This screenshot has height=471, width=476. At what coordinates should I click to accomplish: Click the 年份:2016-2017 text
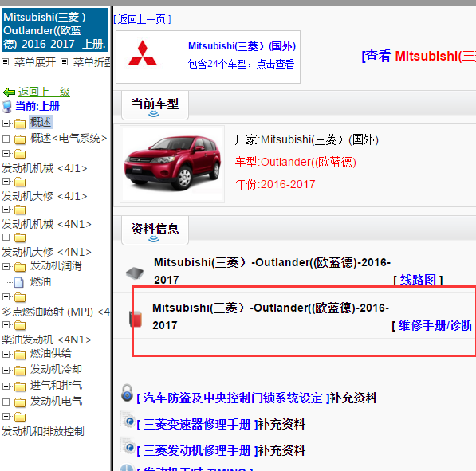tap(275, 184)
